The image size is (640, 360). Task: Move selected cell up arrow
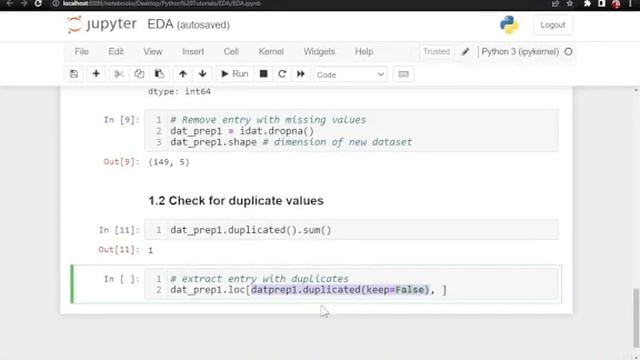182,74
